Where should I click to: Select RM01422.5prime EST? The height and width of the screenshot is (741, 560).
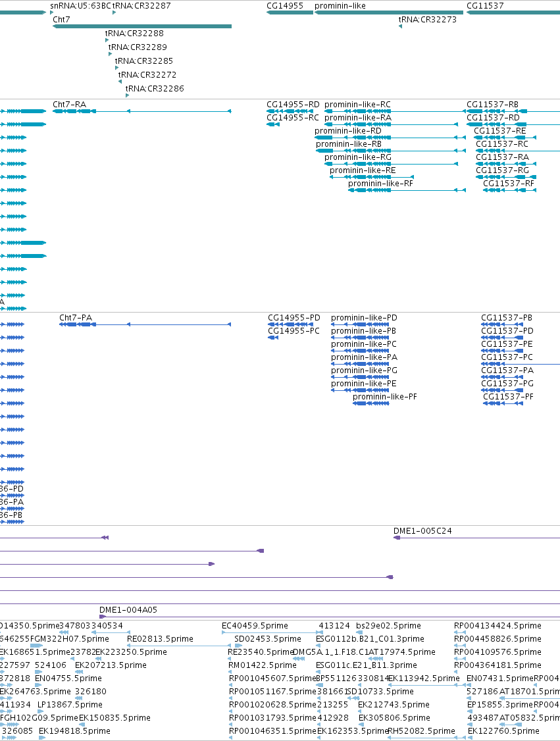pos(263,665)
